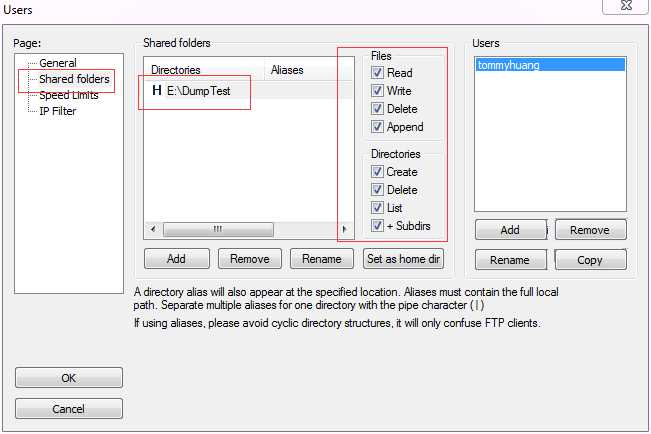Toggle the + Subdirs checkbox
The height and width of the screenshot is (434, 651).
[x=377, y=226]
